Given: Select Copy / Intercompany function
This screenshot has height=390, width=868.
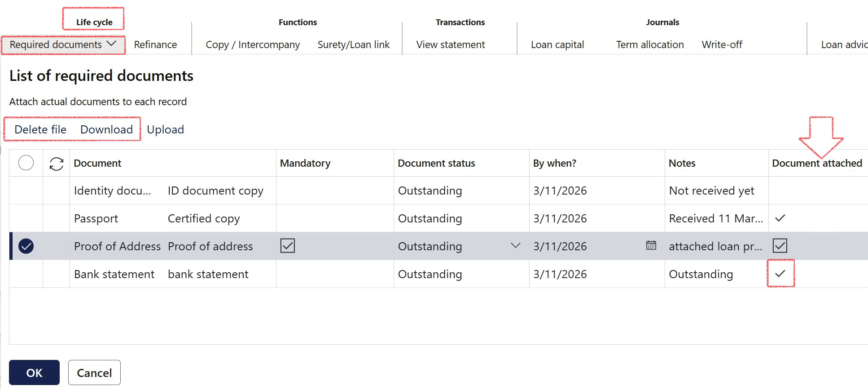Looking at the screenshot, I should [x=253, y=44].
